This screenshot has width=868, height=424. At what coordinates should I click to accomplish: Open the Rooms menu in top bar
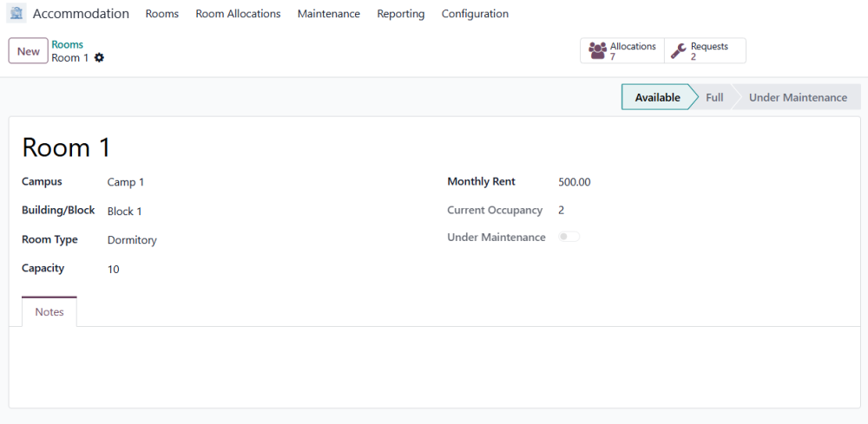(x=162, y=14)
